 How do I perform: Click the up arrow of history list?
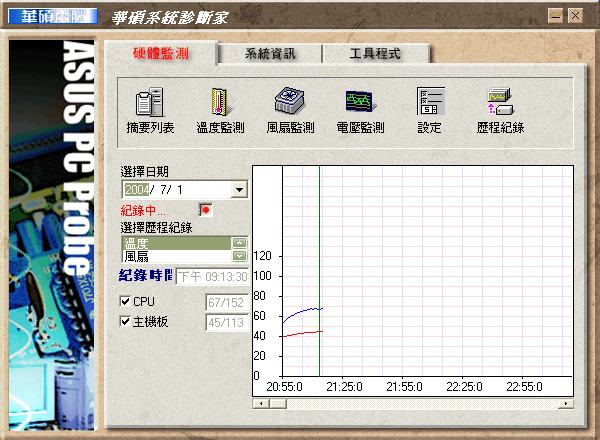pyautogui.click(x=240, y=243)
